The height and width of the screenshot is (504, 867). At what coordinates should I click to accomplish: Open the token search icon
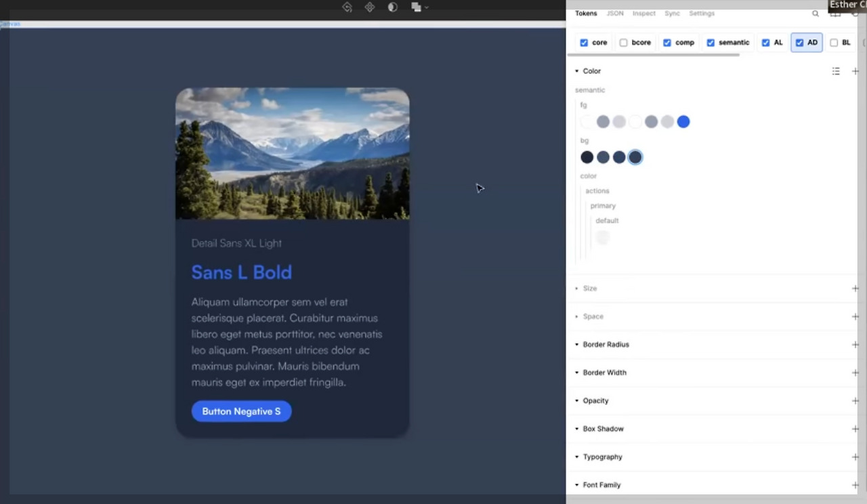point(816,13)
